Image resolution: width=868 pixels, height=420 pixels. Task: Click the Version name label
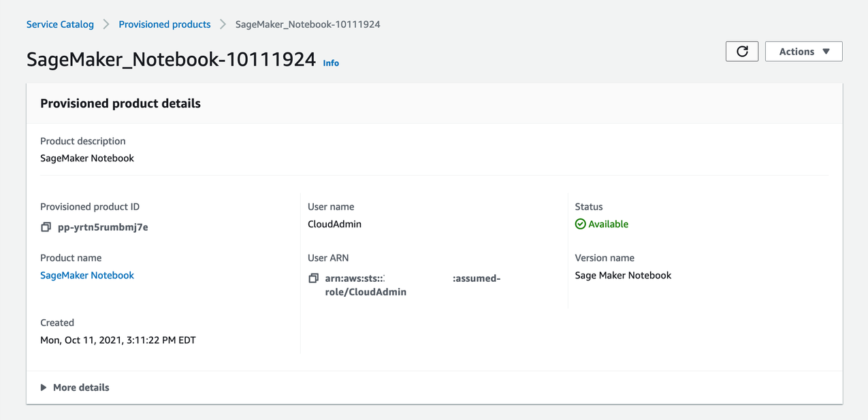(605, 258)
